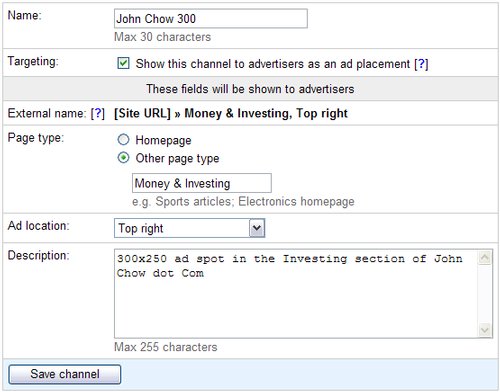Viewport: 500px width, 392px height.
Task: Click the e.g. Sports articles hint text
Action: point(243,202)
